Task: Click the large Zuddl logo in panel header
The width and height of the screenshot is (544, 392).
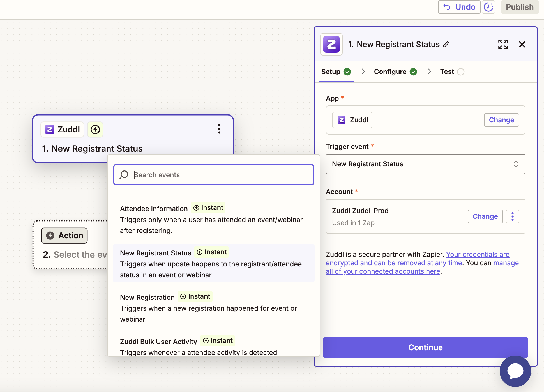Action: click(331, 44)
